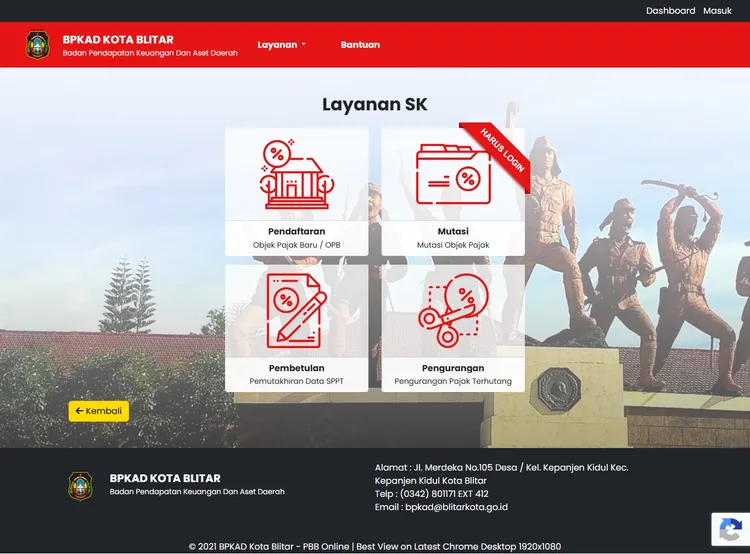This screenshot has width=750, height=554.
Task: Click email bpkad@blitarkota.go.id in footer
Action: (x=456, y=507)
